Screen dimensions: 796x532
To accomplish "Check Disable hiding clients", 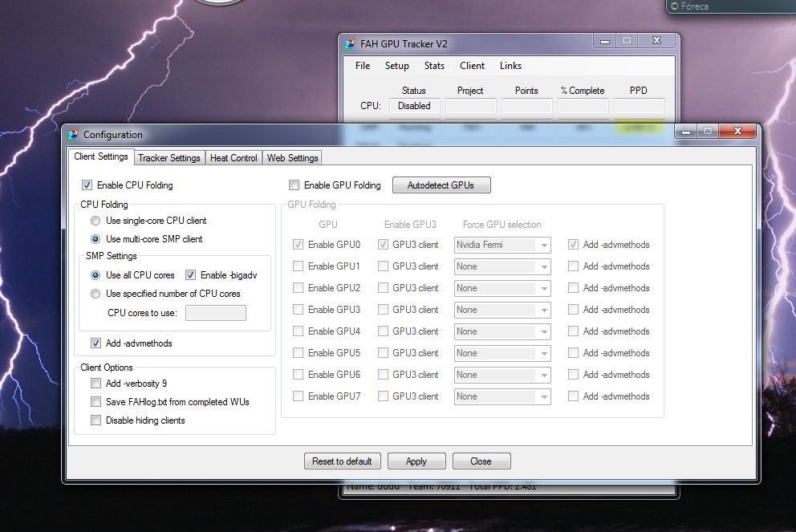I will click(x=95, y=420).
